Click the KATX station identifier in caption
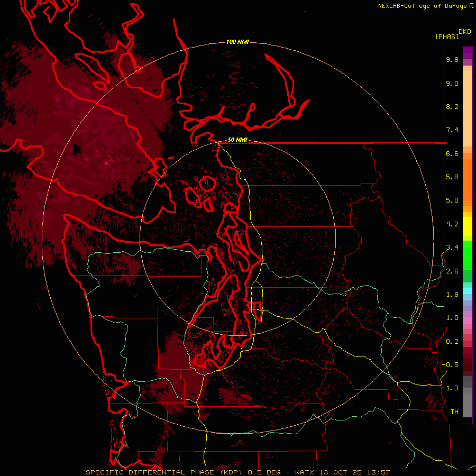The width and height of the screenshot is (476, 476). pos(305,472)
